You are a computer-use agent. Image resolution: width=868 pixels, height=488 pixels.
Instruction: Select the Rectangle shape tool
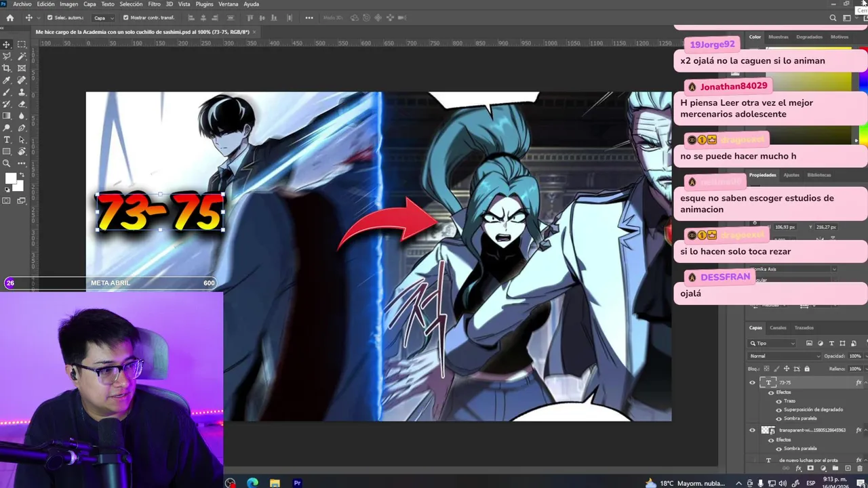[x=6, y=151]
